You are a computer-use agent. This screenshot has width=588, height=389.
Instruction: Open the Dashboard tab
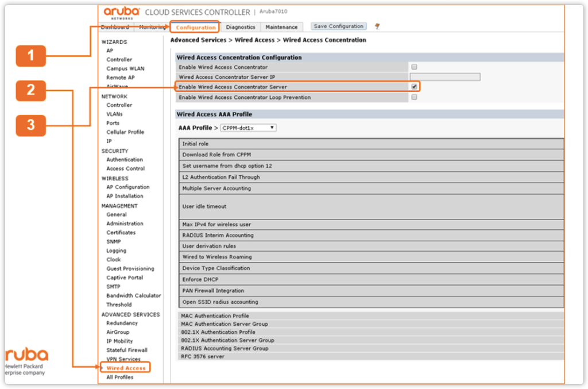(115, 27)
